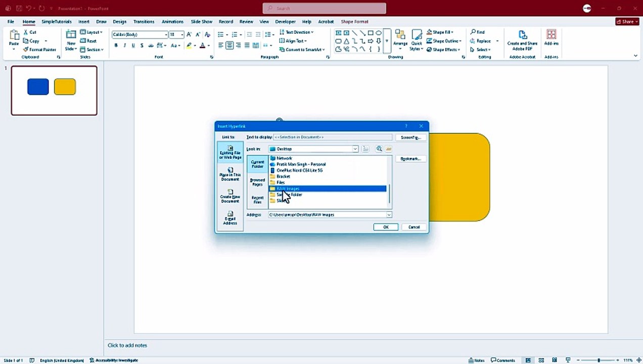The image size is (643, 364).
Task: Switch to the Transitions tab
Action: (x=144, y=22)
